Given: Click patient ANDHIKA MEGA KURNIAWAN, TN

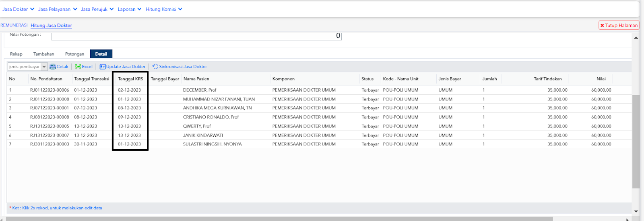Looking at the screenshot, I should pos(217,108).
